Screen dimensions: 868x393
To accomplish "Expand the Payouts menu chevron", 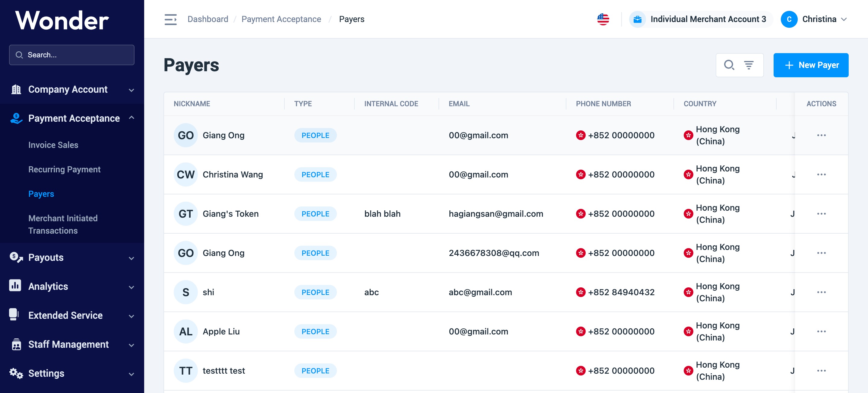I will pyautogui.click(x=131, y=258).
